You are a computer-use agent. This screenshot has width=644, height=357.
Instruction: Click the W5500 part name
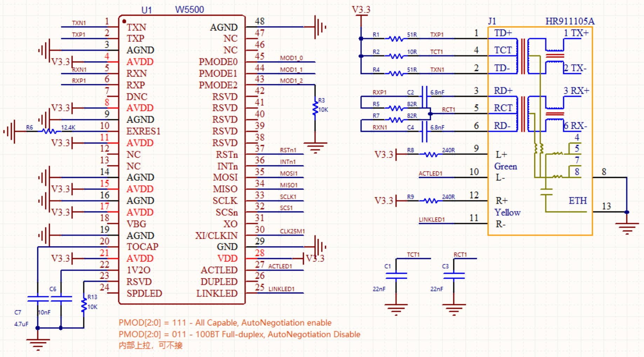coord(189,9)
